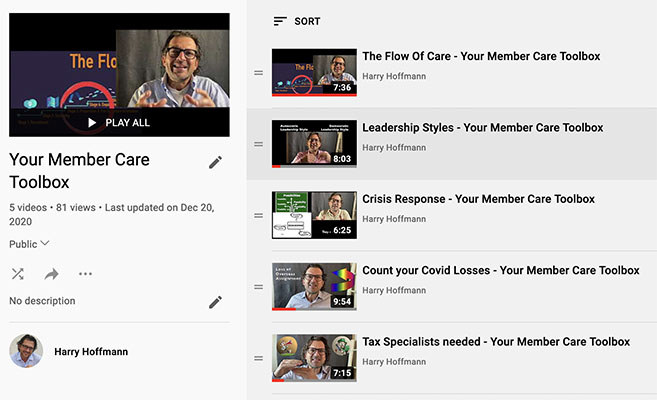Screen dimensions: 657x400
Task: Open the SORT menu
Action: [x=297, y=21]
